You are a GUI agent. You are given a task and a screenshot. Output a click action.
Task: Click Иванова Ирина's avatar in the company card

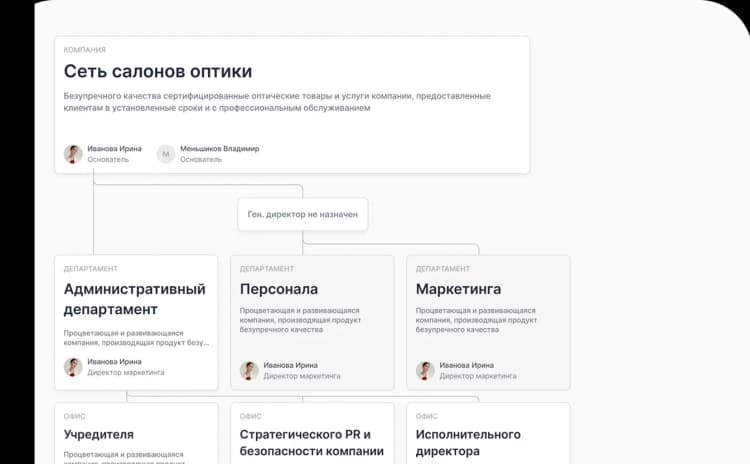73,154
